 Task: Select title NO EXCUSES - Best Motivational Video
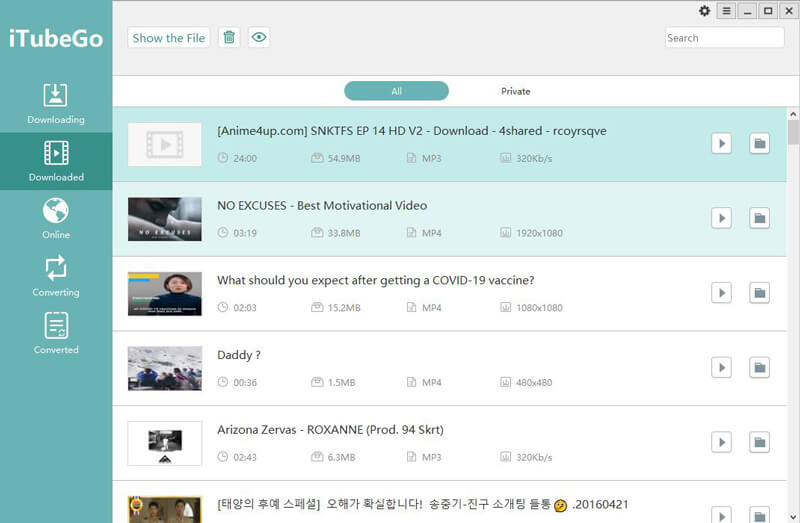(x=322, y=206)
